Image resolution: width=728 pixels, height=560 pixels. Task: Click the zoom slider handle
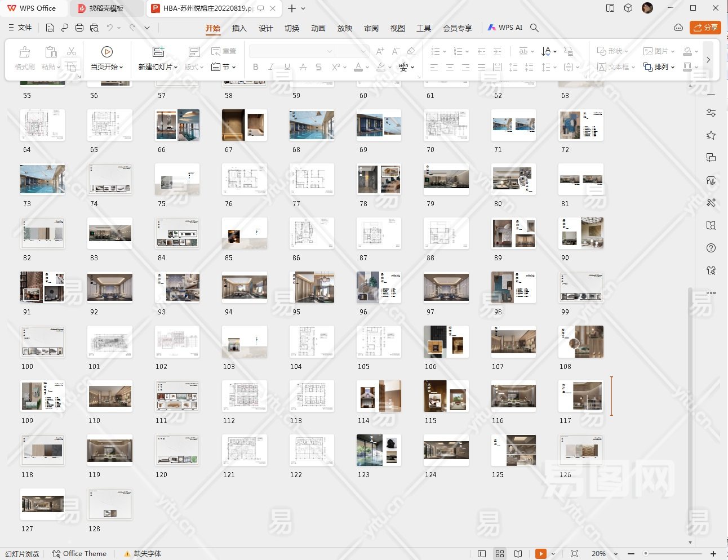646,554
